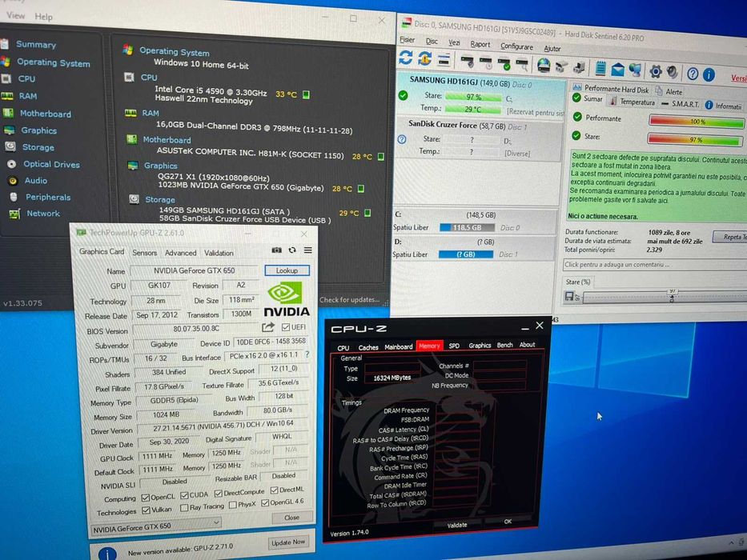The image size is (747, 560).
Task: Click the disk with magnifier icon in toolbar
Action: (x=523, y=64)
